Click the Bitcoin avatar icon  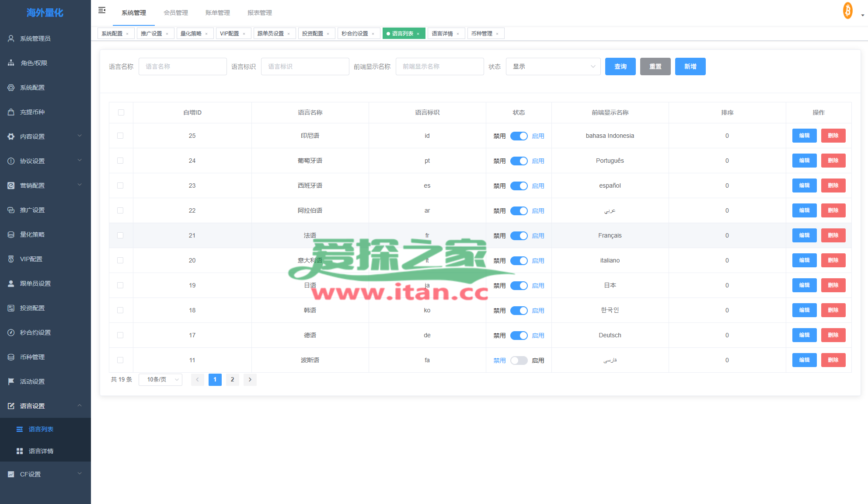(x=847, y=10)
